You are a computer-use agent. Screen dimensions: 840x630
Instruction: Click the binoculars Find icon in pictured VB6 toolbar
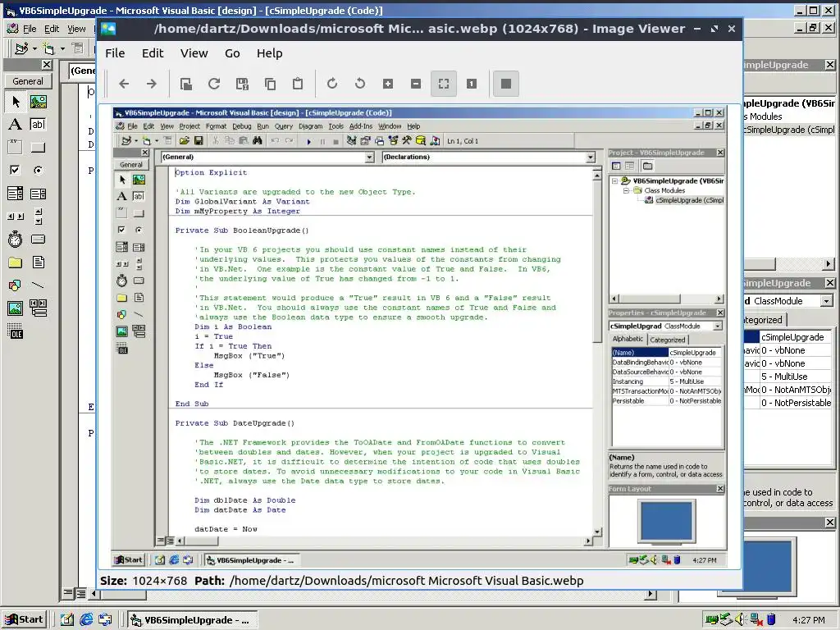[x=257, y=141]
